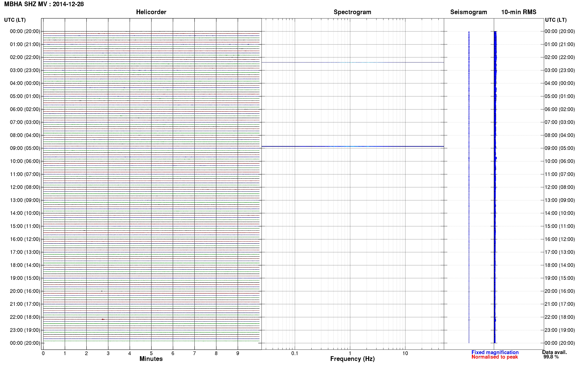The height and width of the screenshot is (368, 588).
Task: Click the right "UTC (LT)" axis header
Action: coord(556,20)
